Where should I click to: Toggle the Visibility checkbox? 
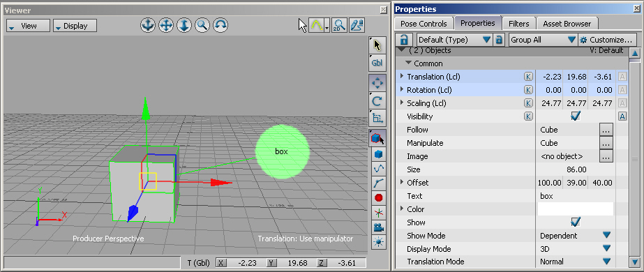pos(576,116)
